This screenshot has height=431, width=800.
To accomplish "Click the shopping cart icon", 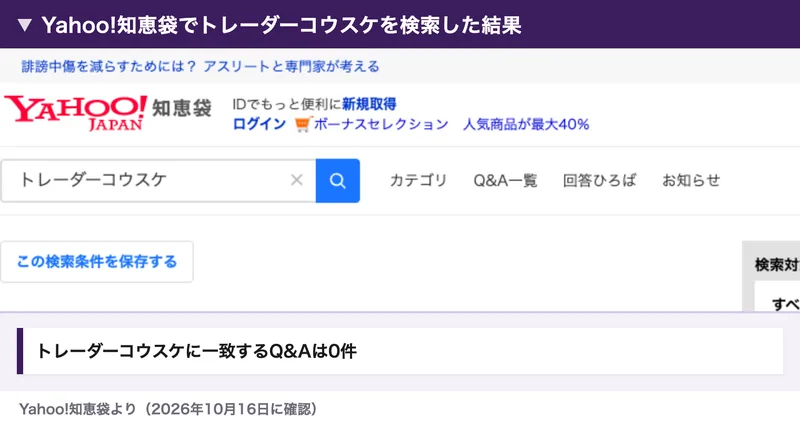I will (303, 124).
